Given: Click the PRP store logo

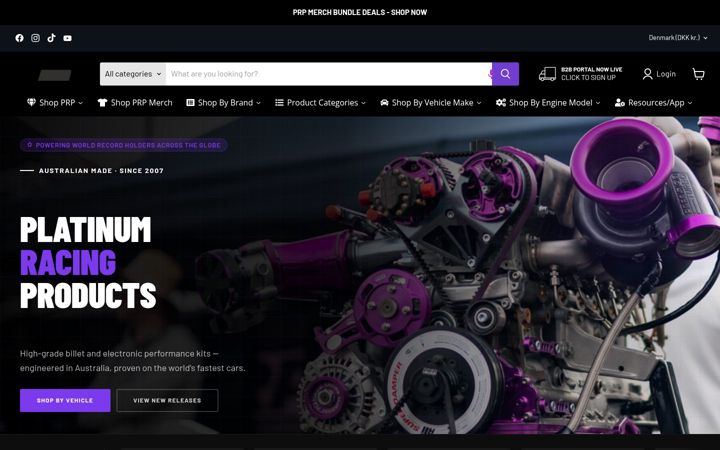Looking at the screenshot, I should point(55,75).
